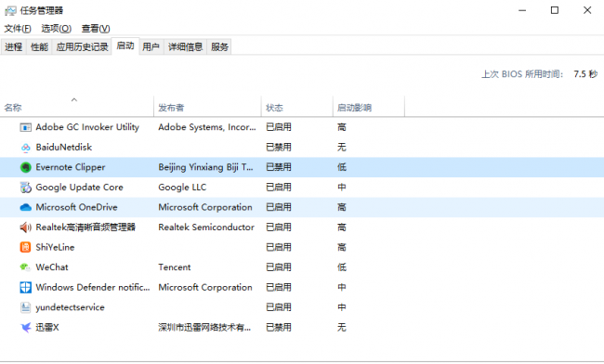Open the 选项(O) menu
The height and width of the screenshot is (364, 604).
pyautogui.click(x=57, y=29)
